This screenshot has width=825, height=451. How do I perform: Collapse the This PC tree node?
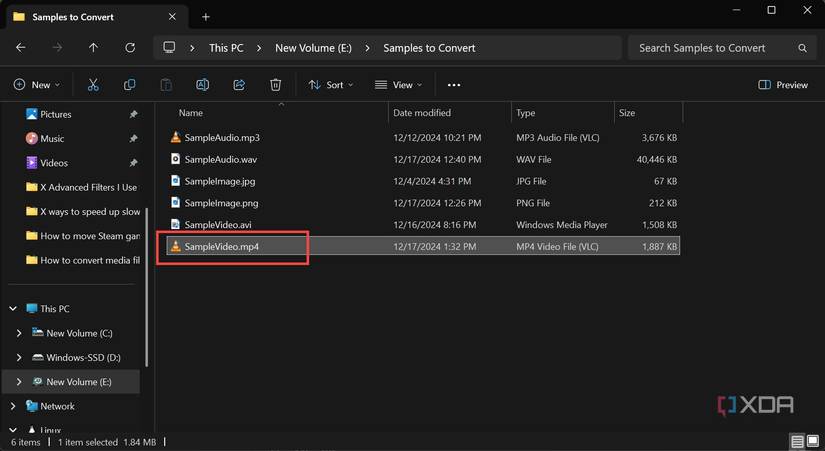point(13,309)
